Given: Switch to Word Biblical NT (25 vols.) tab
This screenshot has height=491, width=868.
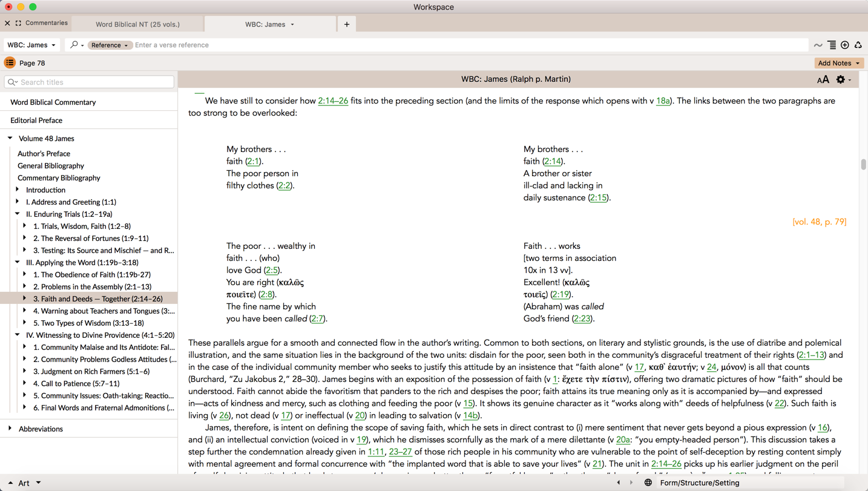Looking at the screenshot, I should (137, 24).
